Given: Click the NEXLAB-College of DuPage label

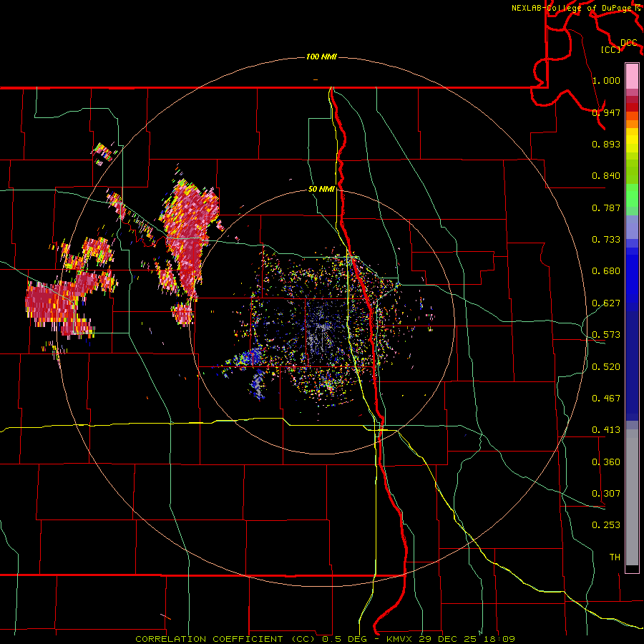Looking at the screenshot, I should tap(573, 8).
